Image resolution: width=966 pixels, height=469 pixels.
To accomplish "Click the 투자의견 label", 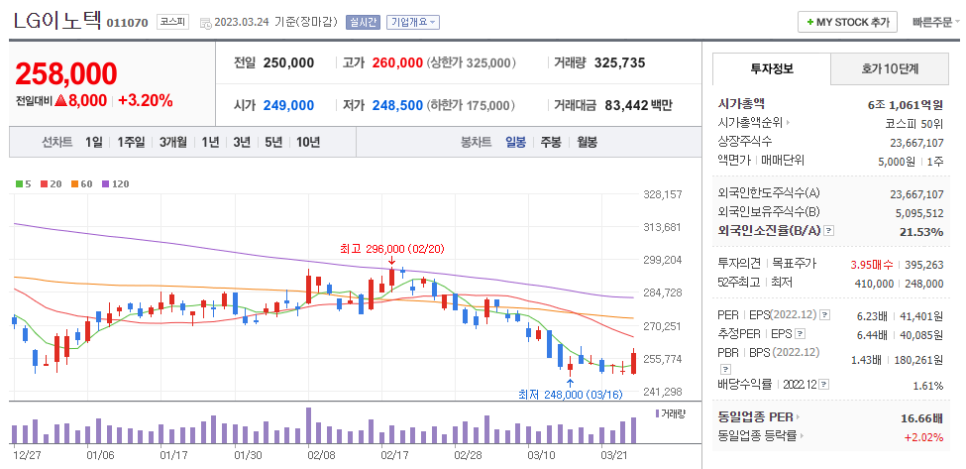I will coord(739,264).
